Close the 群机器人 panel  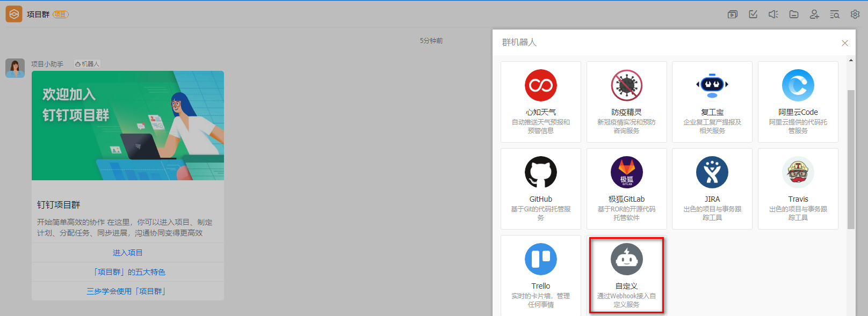click(x=845, y=43)
